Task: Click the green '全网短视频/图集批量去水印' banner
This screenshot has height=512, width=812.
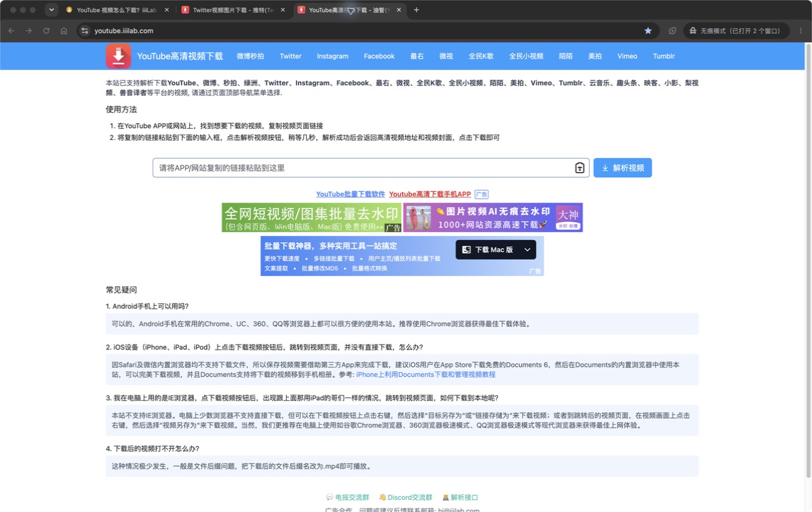Action: [x=311, y=217]
